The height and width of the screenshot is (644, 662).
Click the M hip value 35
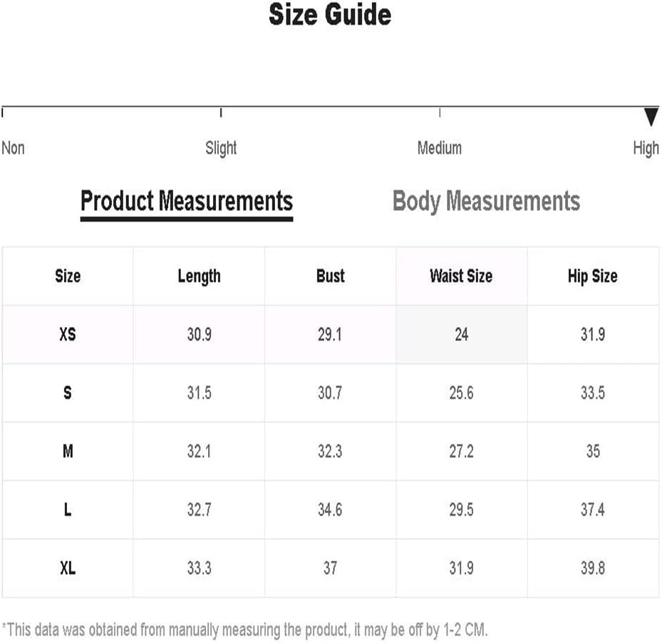593,451
